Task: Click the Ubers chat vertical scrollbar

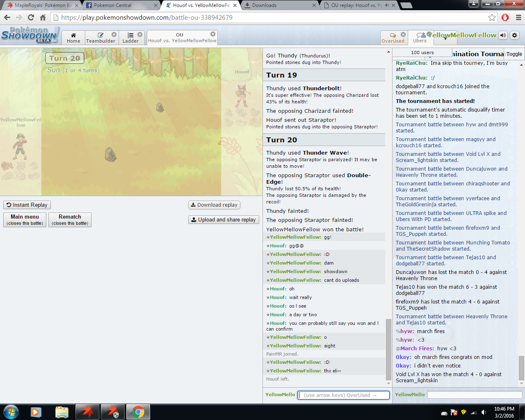Action: tap(521, 368)
